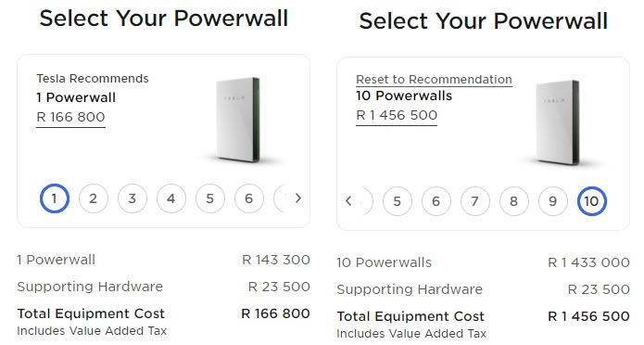
Task: Click Reset to Recommendation link
Action: 434,80
